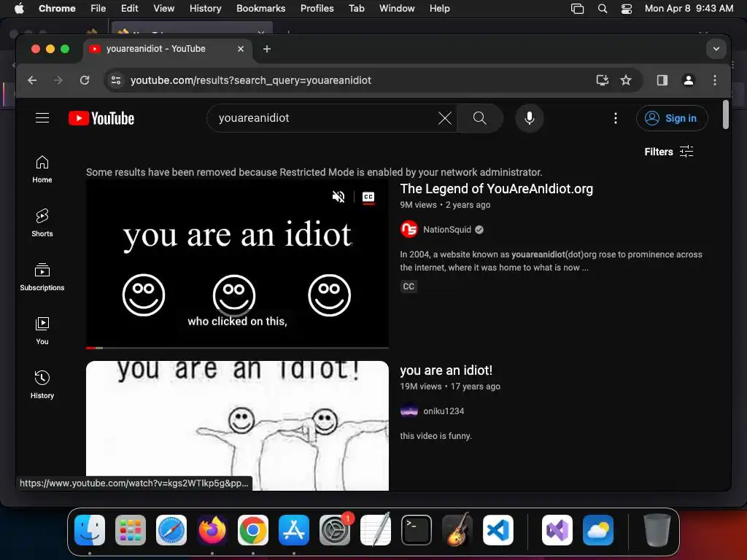747x560 pixels.
Task: Open Finder from the Dock
Action: pyautogui.click(x=90, y=529)
